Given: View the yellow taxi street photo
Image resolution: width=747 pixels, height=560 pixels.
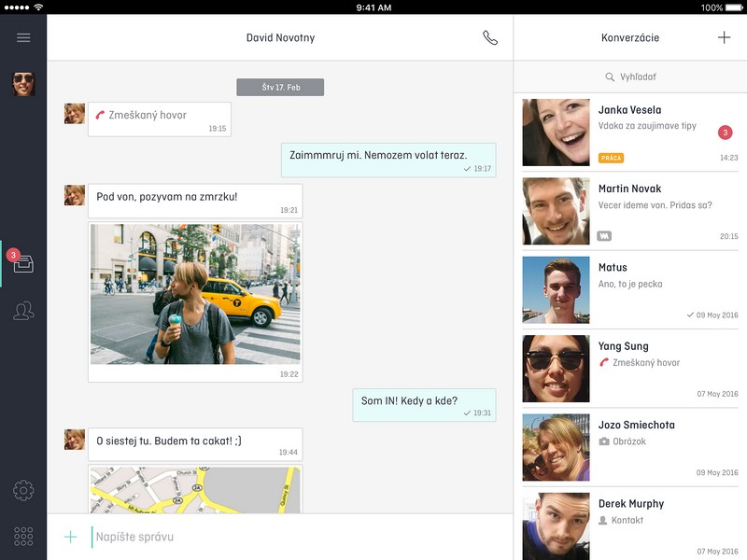Looking at the screenshot, I should point(195,294).
